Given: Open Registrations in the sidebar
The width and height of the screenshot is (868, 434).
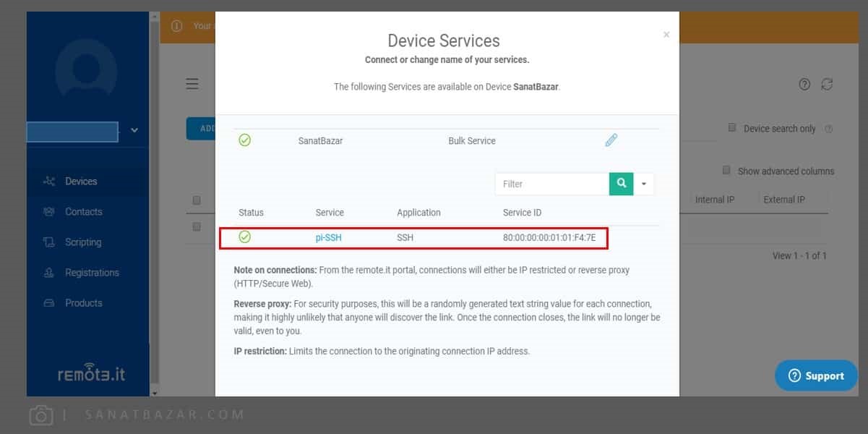Looking at the screenshot, I should (92, 273).
